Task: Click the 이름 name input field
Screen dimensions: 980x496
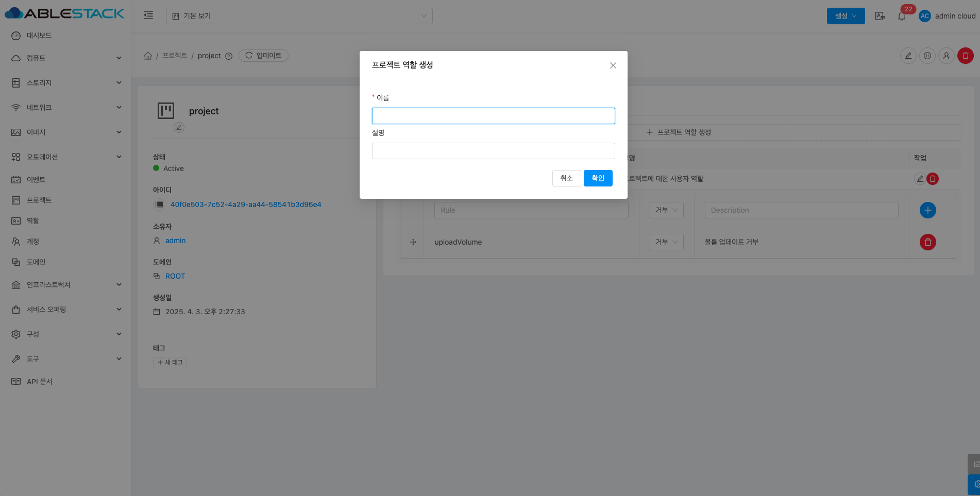Action: click(493, 116)
